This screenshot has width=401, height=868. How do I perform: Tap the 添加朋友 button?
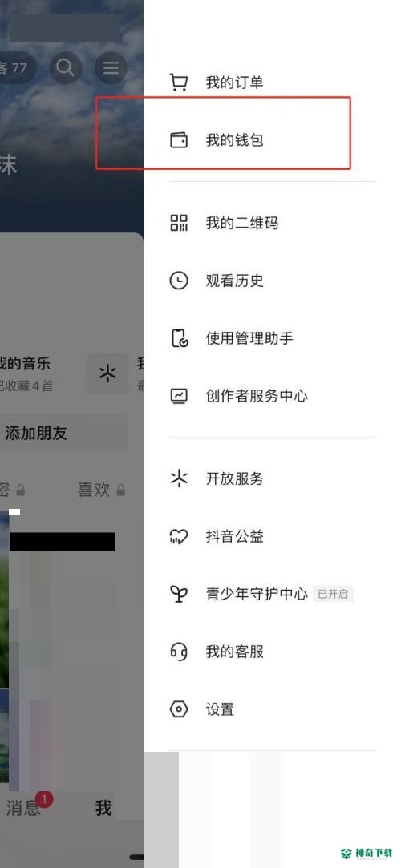(x=63, y=433)
